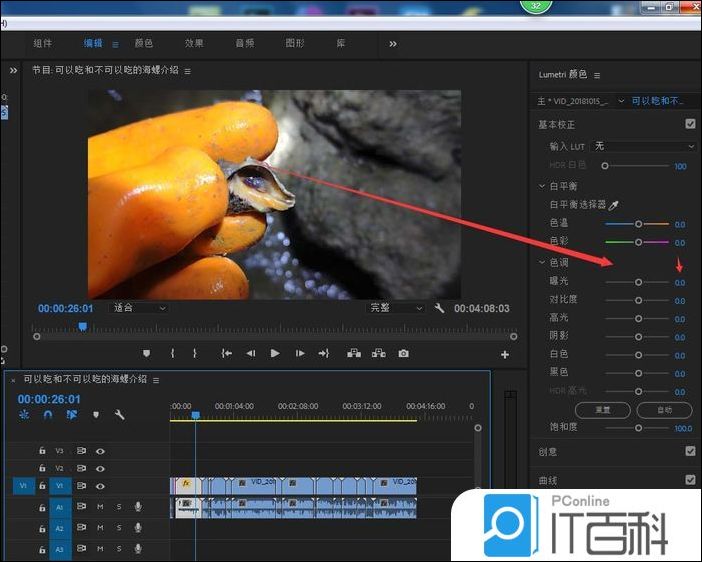Click the Play button in Program monitor
This screenshot has height=562, width=702.
275,353
